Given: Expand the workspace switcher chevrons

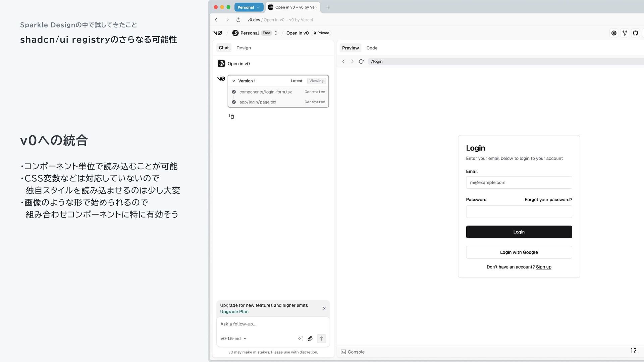Looking at the screenshot, I should 276,33.
